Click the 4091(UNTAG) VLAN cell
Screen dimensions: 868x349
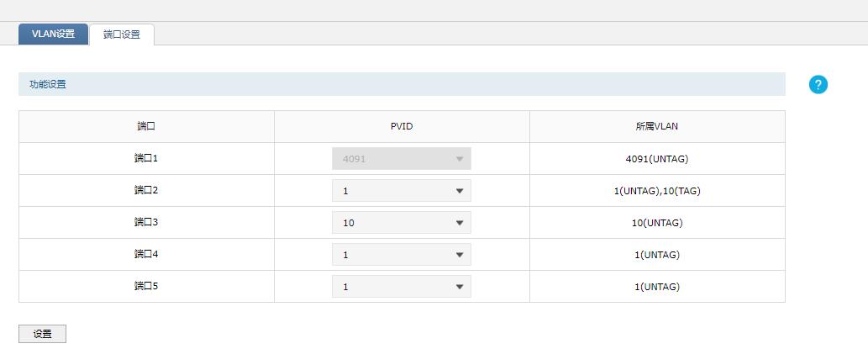(657, 159)
